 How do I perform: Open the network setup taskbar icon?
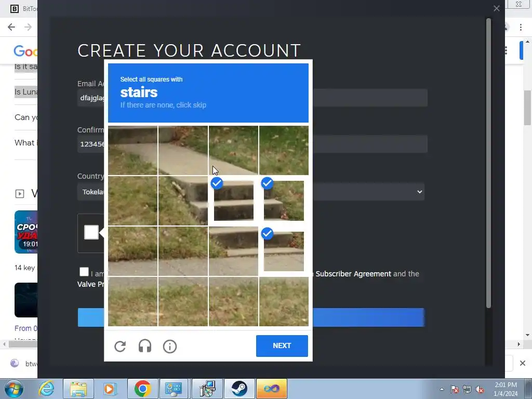pyautogui.click(x=207, y=389)
